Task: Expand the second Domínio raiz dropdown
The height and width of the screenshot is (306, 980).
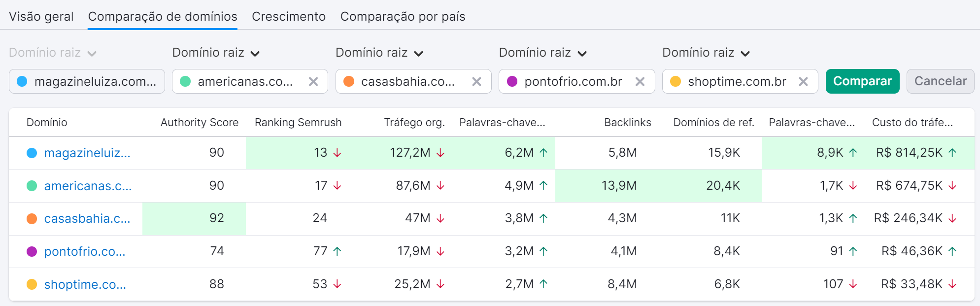Action: (x=215, y=53)
